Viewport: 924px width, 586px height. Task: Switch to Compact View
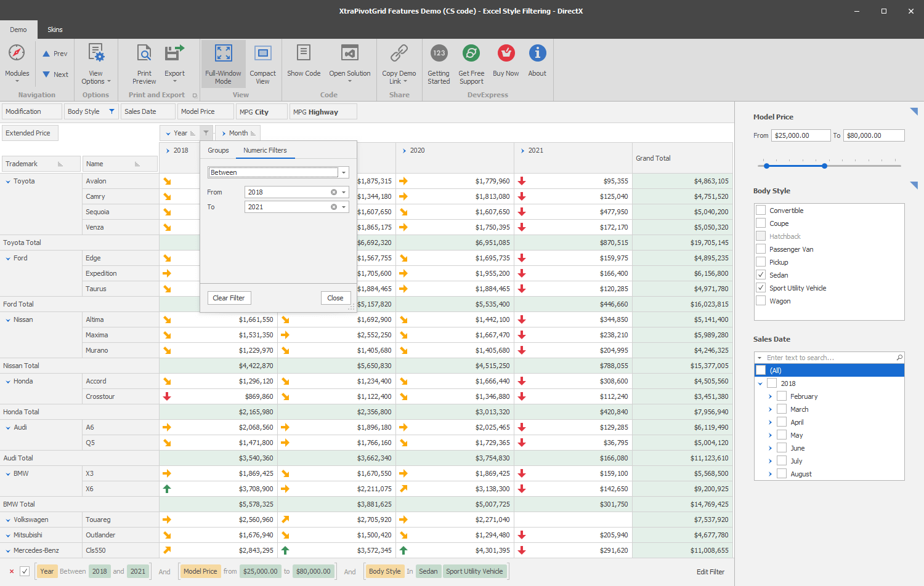(262, 54)
